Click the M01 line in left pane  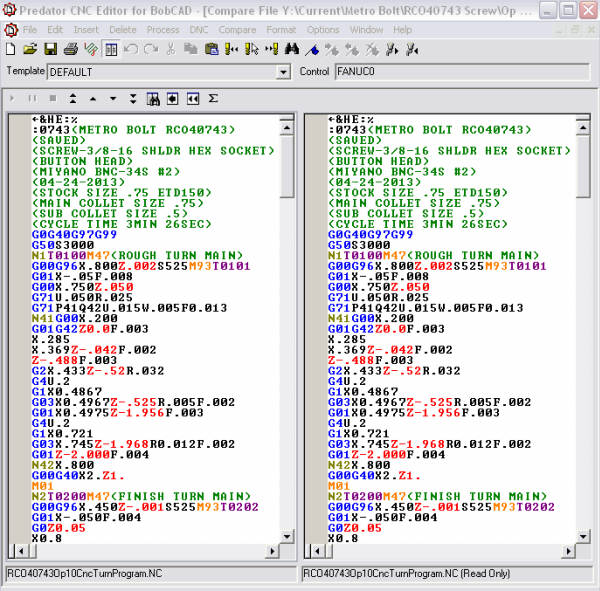42,486
